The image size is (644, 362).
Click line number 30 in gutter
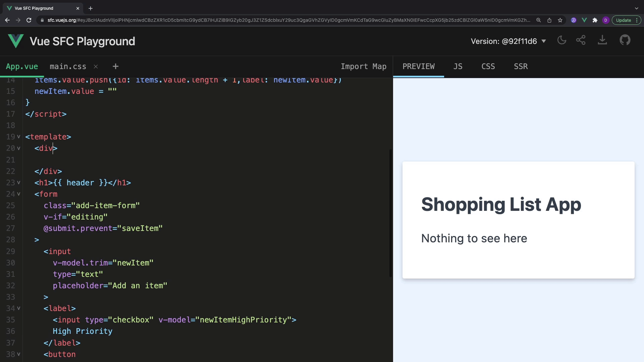pyautogui.click(x=11, y=263)
